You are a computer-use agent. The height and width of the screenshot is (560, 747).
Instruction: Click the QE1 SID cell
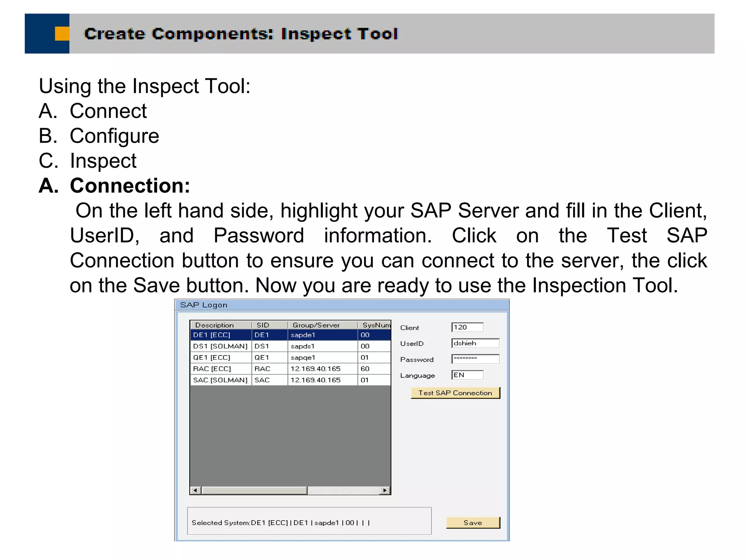tap(270, 357)
